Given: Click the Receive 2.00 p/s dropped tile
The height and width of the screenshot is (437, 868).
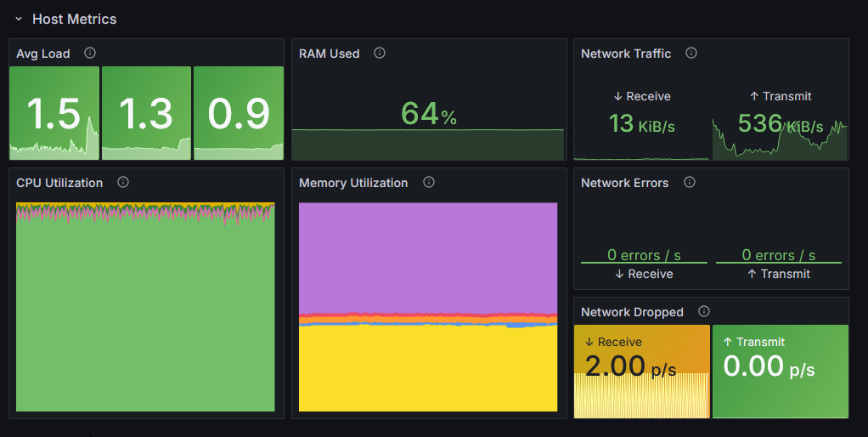Looking at the screenshot, I should (x=641, y=371).
